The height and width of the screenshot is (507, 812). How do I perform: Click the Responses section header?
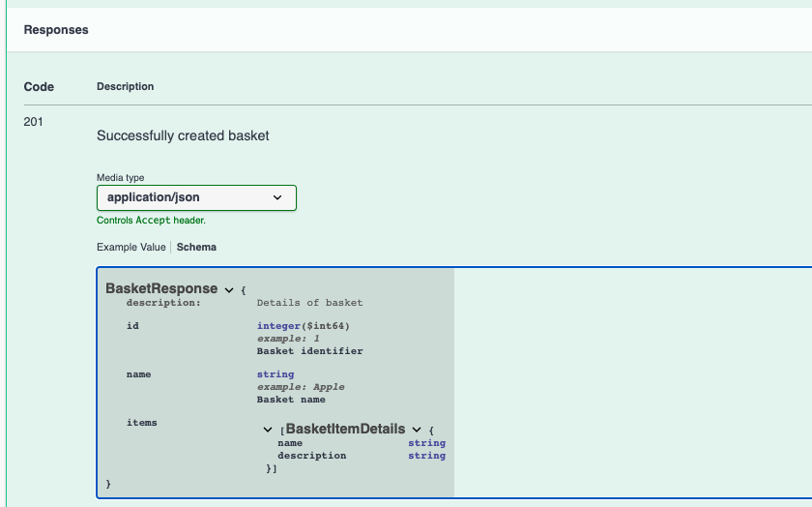pos(56,30)
